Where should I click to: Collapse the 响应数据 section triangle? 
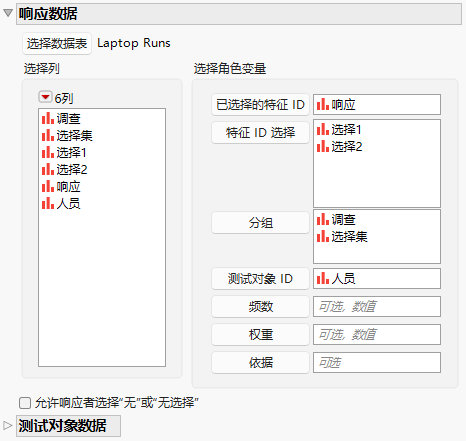pyautogui.click(x=8, y=13)
